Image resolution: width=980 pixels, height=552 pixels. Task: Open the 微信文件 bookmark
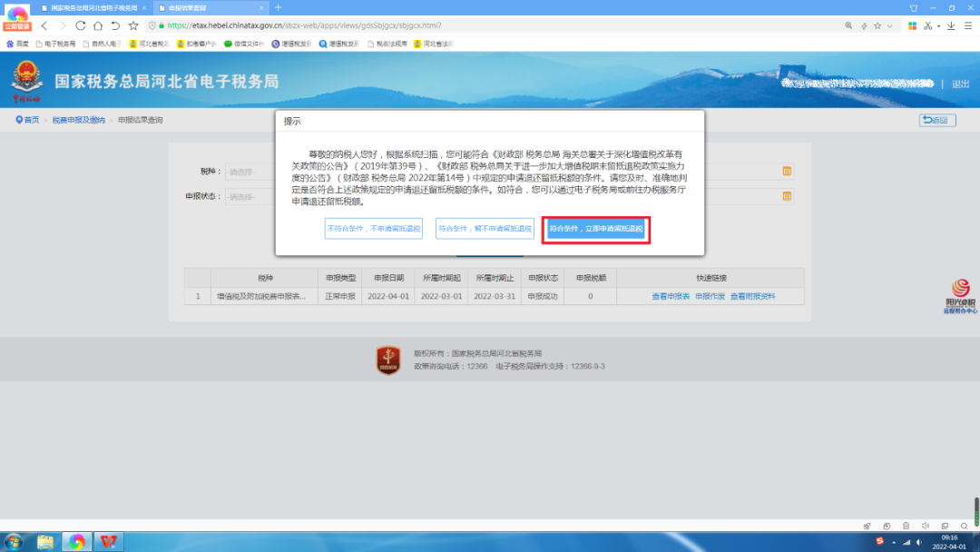click(x=244, y=44)
